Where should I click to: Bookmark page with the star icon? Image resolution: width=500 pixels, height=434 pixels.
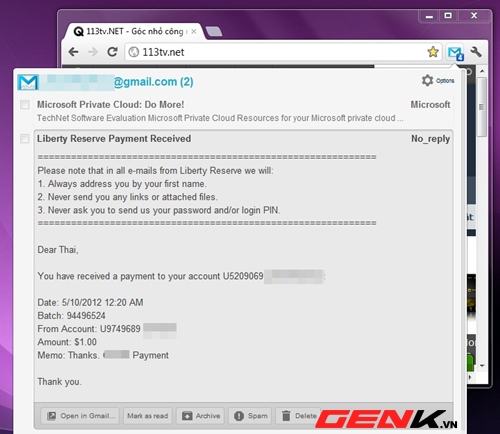click(433, 52)
